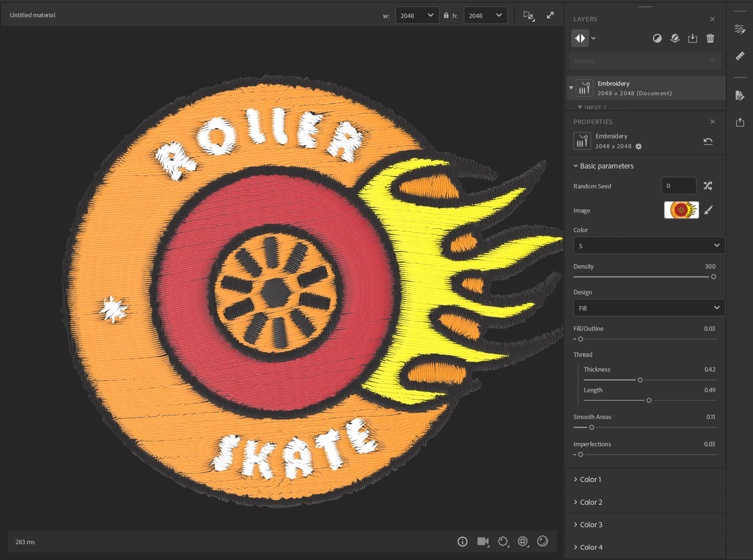Click the eyedropper icon next to Image
Image resolution: width=753 pixels, height=560 pixels.
[708, 210]
